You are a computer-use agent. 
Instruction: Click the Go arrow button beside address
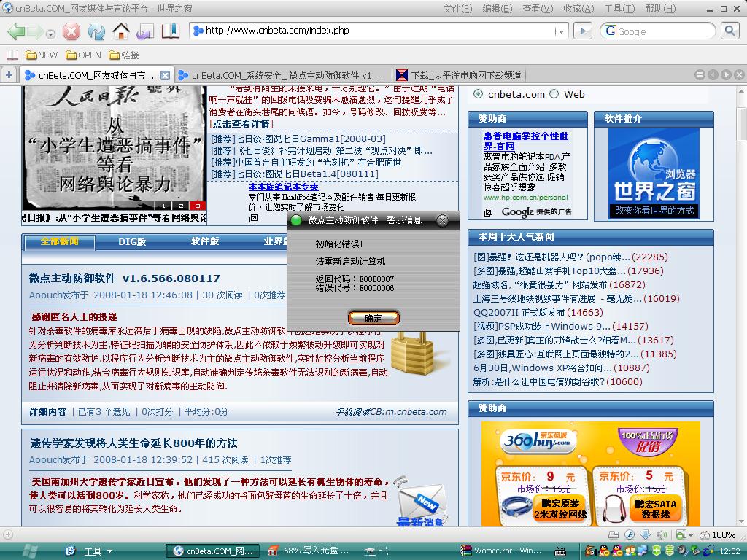(x=582, y=31)
